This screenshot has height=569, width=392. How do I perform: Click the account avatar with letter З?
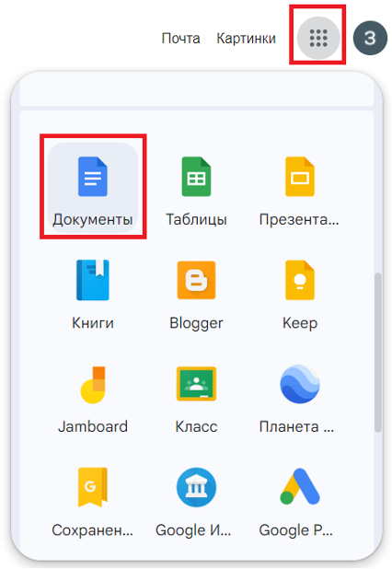pyautogui.click(x=370, y=38)
